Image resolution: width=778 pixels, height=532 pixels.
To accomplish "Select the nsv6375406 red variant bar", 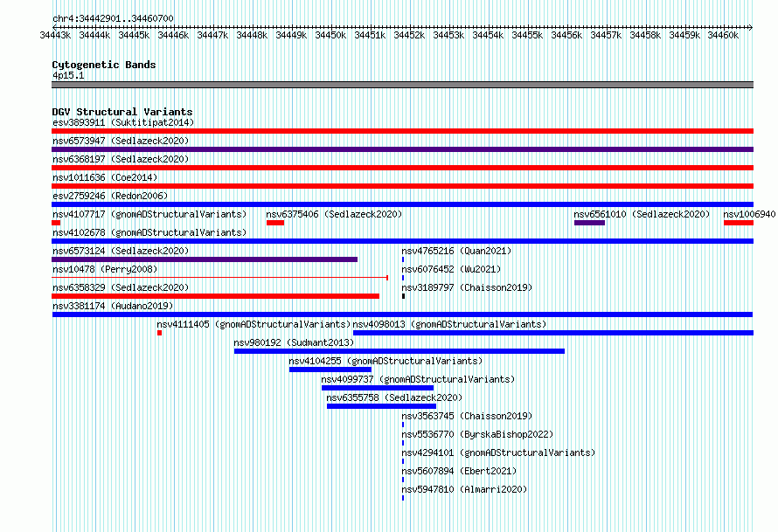I will point(275,223).
